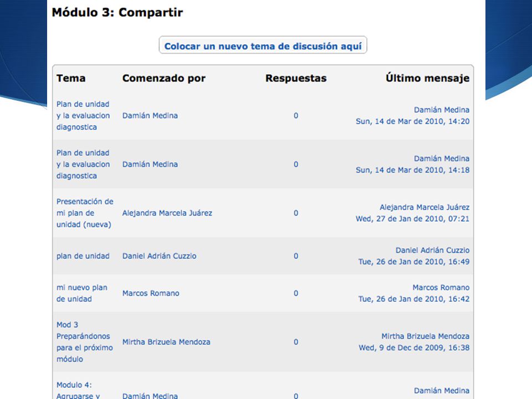The height and width of the screenshot is (399, 532).
Task: Click 'Colocar un nuevo tema de discusión aquí' button
Action: (x=263, y=45)
